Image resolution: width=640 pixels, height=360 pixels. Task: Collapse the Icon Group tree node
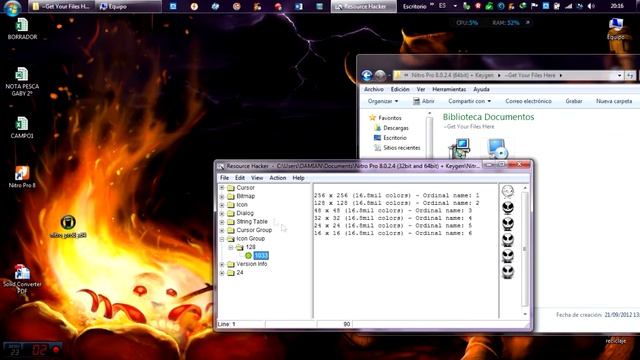point(222,239)
